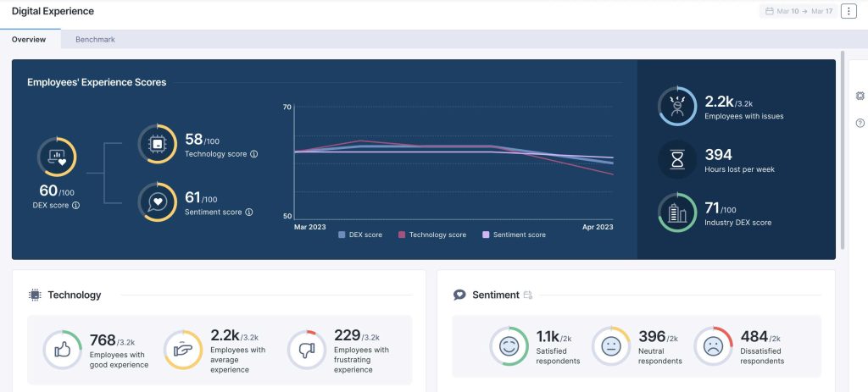Click the thumbs-up good experience icon
This screenshot has height=392, width=868.
pos(63,350)
